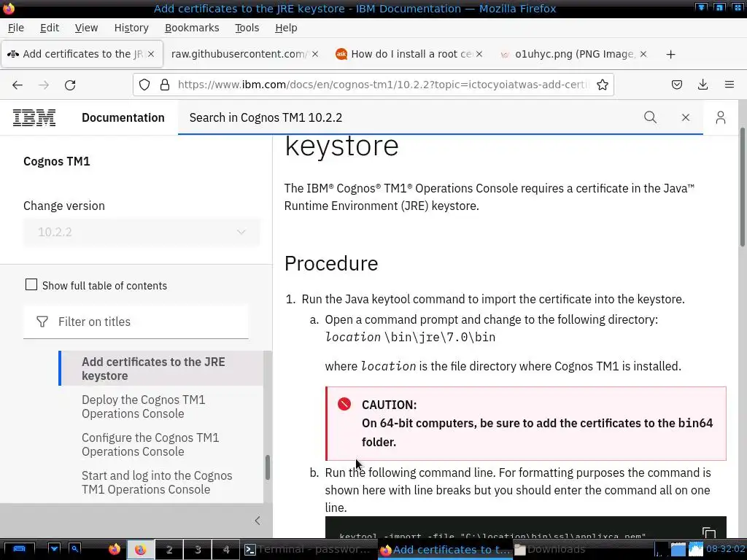Viewport: 747px width, 560px height.
Task: Run the documentation search via magnifier icon
Action: tap(650, 117)
